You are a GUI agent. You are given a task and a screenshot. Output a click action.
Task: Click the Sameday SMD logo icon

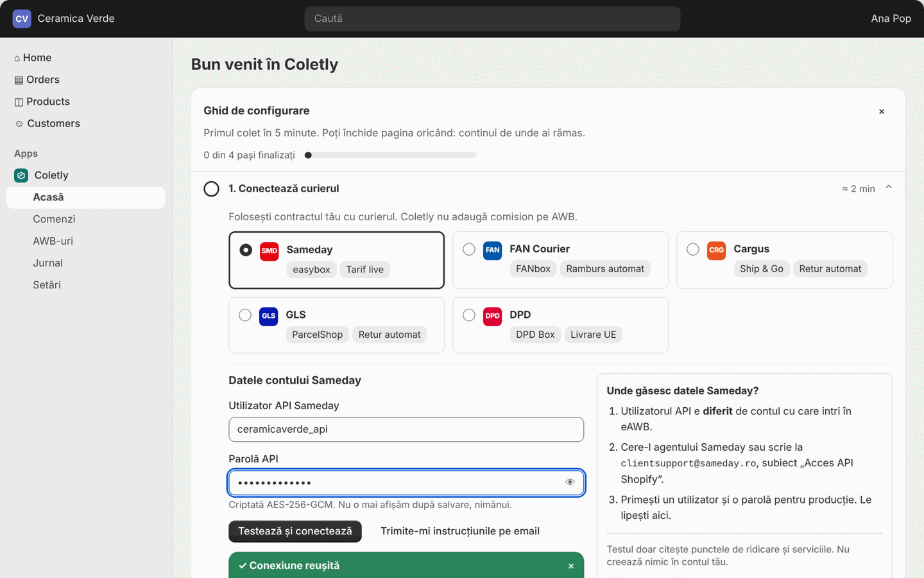pyautogui.click(x=269, y=251)
